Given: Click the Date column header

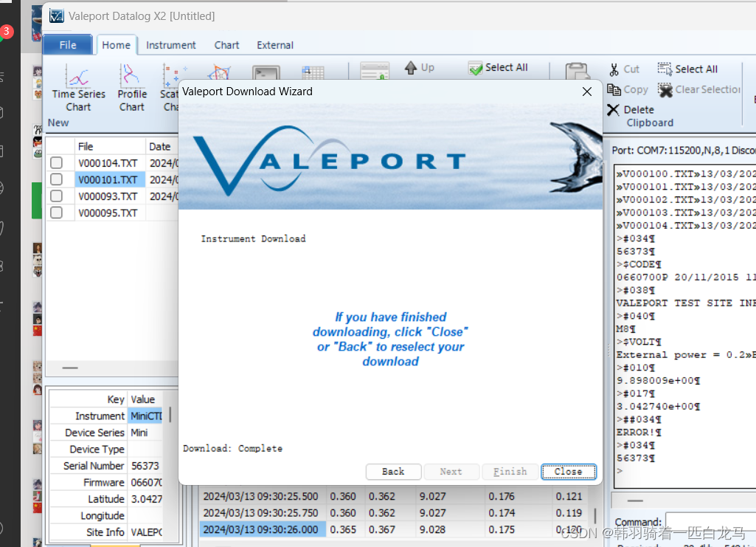Looking at the screenshot, I should [x=162, y=147].
